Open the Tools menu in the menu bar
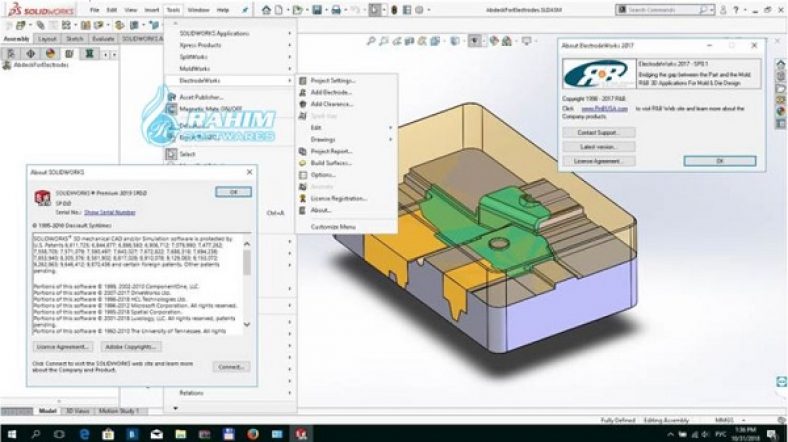Viewport: 788px width, 442px height. (174, 10)
